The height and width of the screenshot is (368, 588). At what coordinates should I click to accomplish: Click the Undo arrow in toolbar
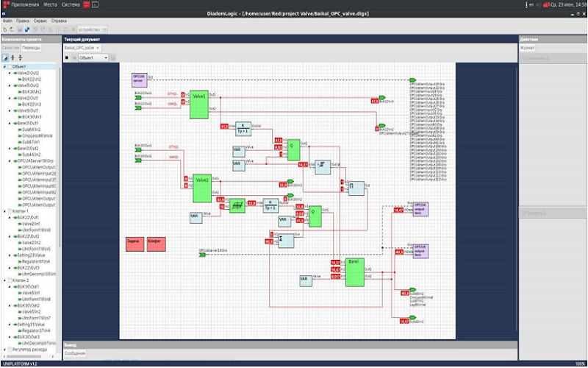35,29
